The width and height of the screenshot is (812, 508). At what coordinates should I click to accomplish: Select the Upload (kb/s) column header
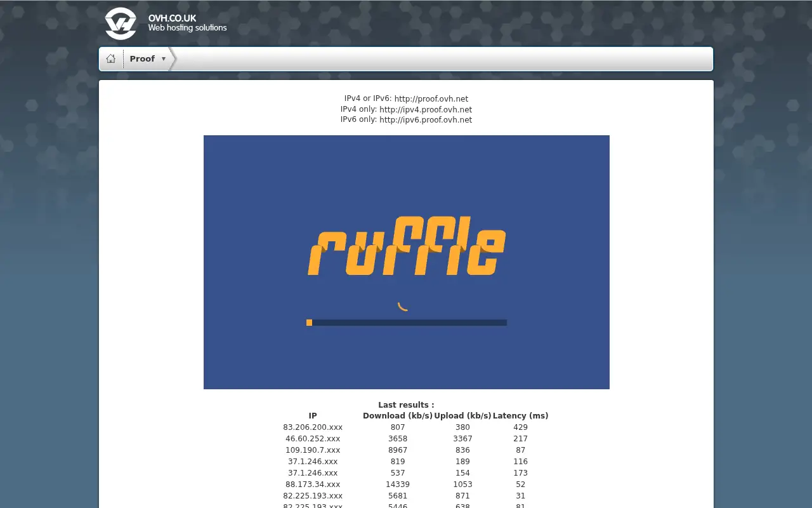point(462,416)
